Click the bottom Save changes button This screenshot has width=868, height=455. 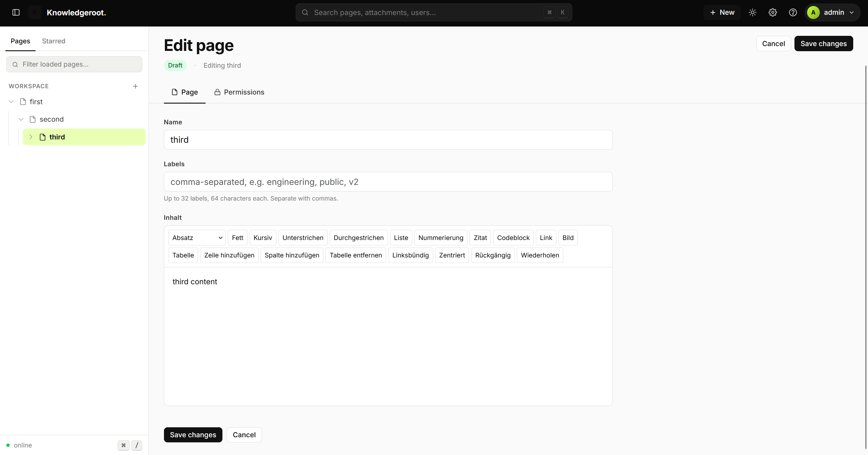[193, 435]
